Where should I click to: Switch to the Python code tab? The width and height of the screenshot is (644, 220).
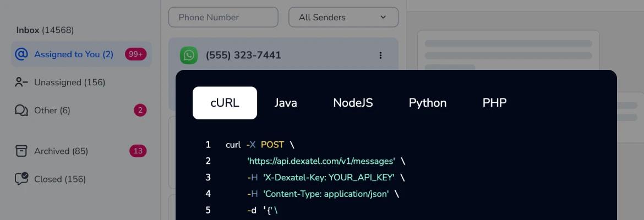click(428, 103)
